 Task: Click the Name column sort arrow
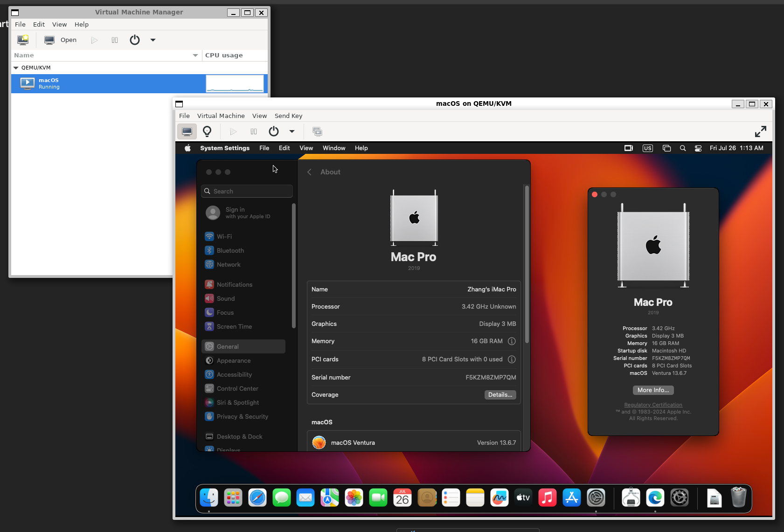[x=195, y=55]
